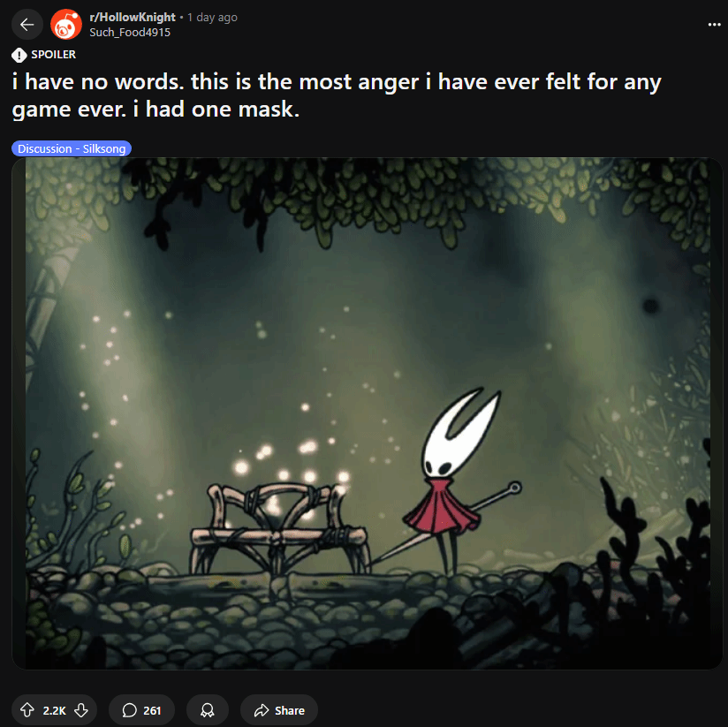Click the share arrow icon

click(262, 710)
